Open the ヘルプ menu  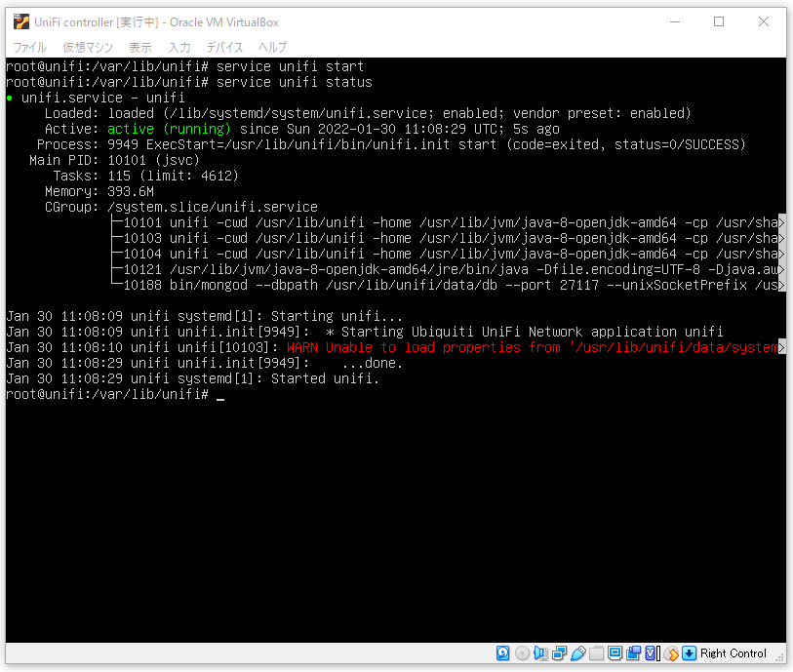[272, 48]
